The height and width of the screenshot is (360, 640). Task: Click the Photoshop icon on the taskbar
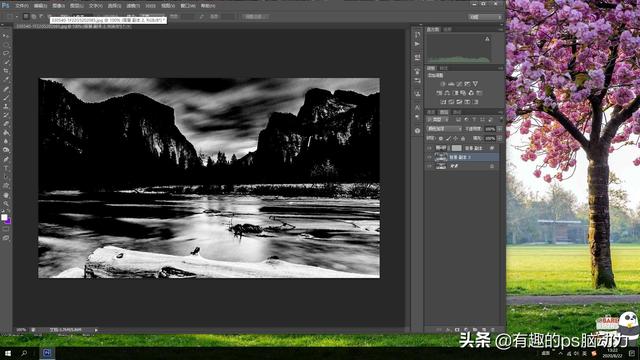point(47,353)
